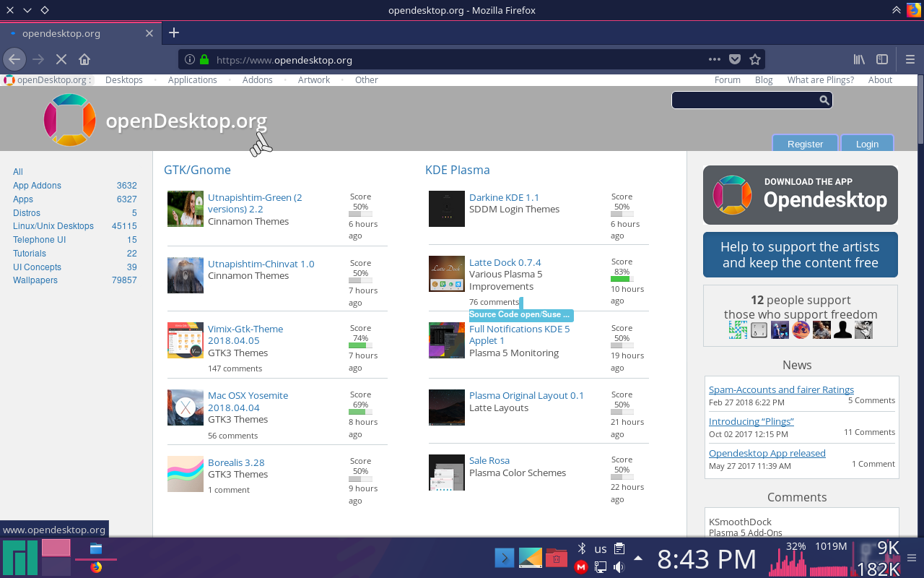Select the 'Telephone UI' category
Screen dimensions: 924x578
(39, 240)
